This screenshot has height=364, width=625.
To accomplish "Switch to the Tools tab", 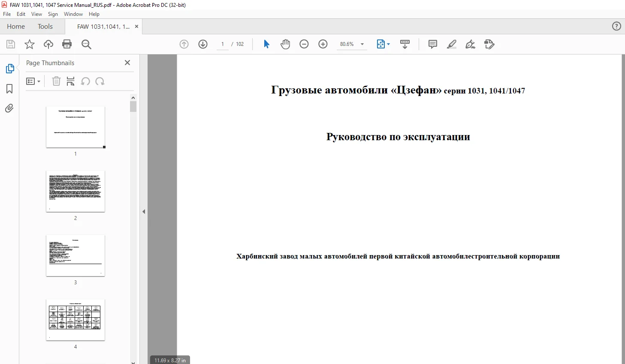I will [x=45, y=27].
